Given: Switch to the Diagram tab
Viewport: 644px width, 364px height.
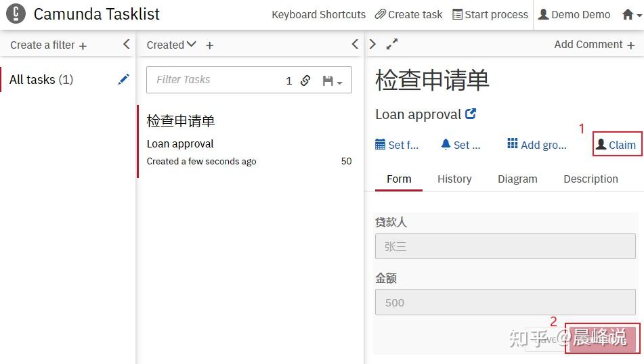Looking at the screenshot, I should click(x=517, y=179).
